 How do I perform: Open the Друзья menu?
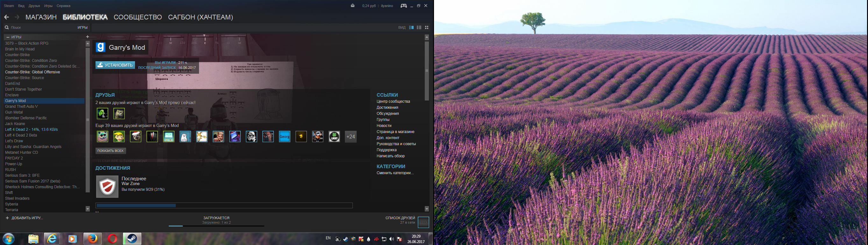34,6
